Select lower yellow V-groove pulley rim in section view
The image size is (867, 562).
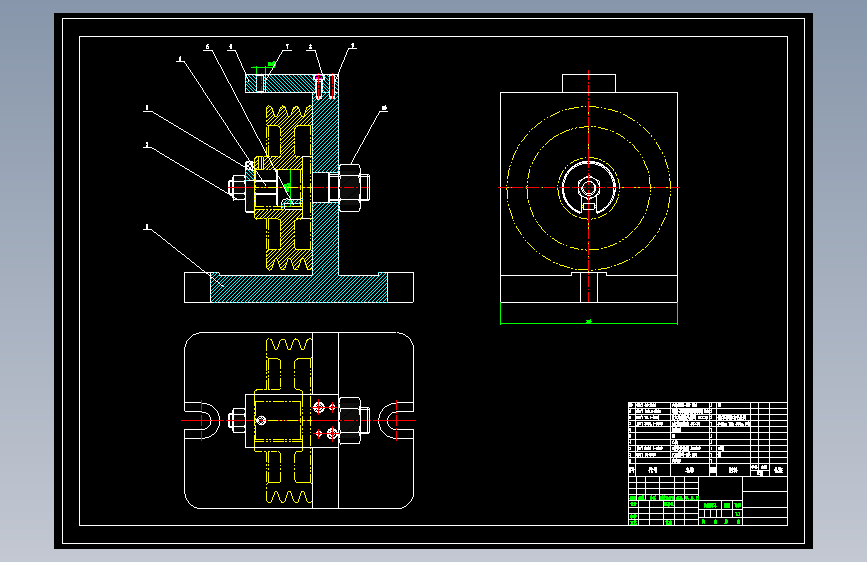[289, 261]
